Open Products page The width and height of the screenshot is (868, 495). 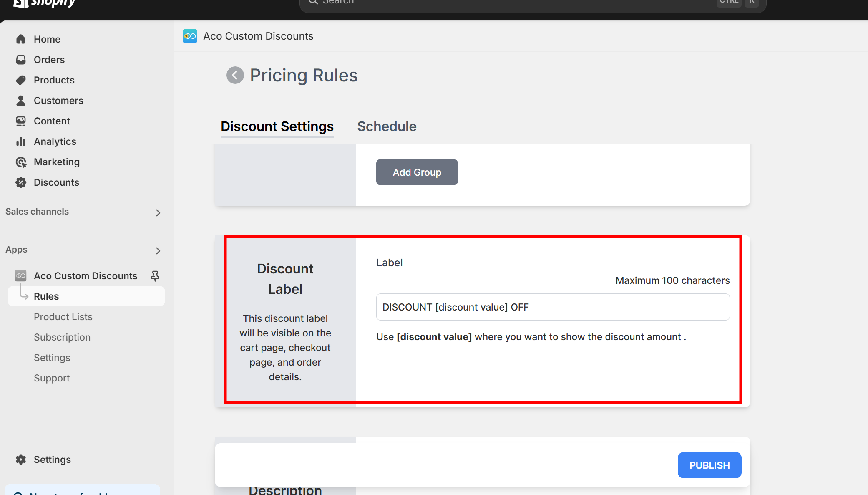(54, 80)
